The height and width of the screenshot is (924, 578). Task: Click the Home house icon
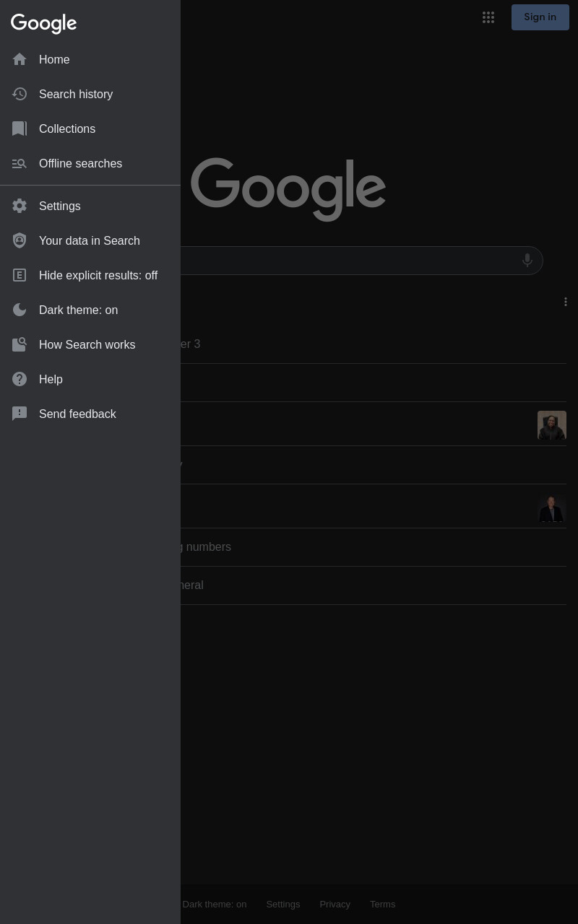point(20,59)
